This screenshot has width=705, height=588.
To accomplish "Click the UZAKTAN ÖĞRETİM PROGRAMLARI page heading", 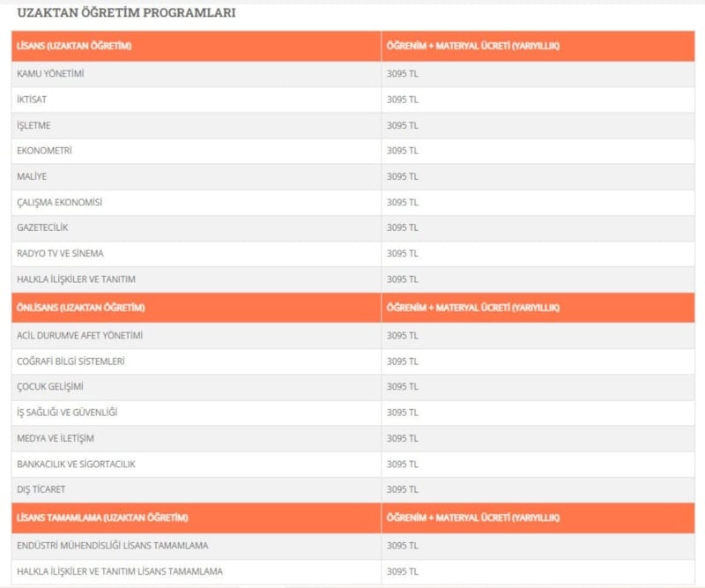I will (x=126, y=14).
